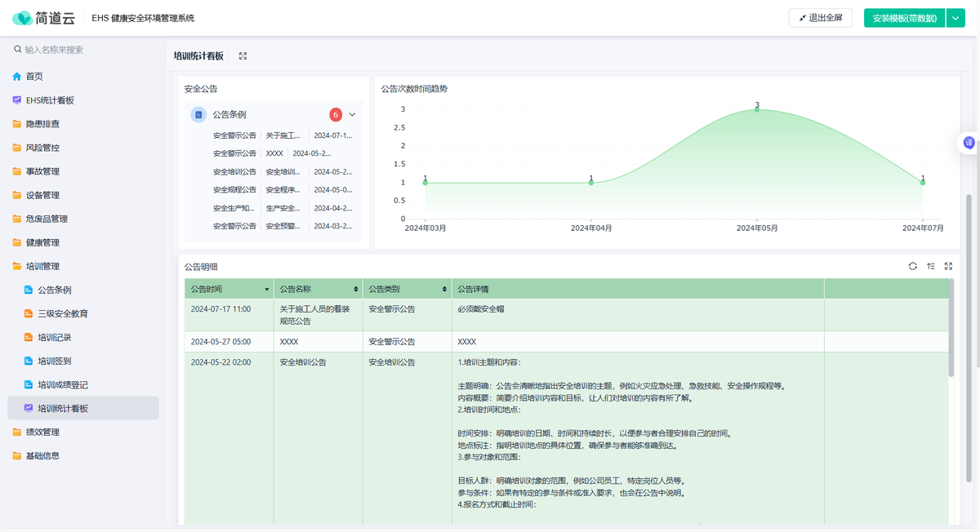Click the translate floating icon at right edge
This screenshot has width=980, height=532.
tap(969, 143)
